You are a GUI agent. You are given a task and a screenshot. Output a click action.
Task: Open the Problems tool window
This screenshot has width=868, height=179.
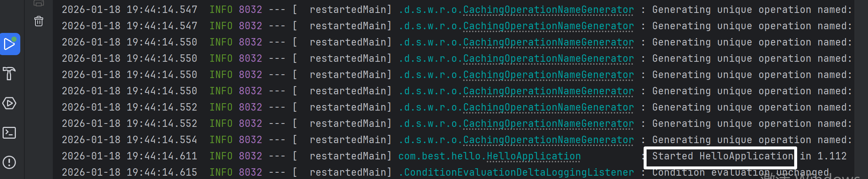[x=9, y=162]
